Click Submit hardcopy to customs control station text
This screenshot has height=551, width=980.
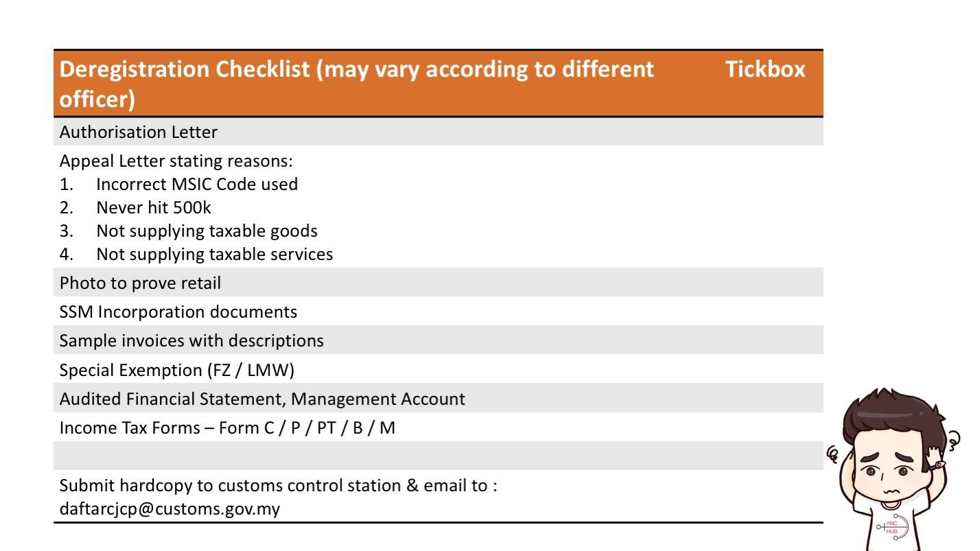pos(278,486)
